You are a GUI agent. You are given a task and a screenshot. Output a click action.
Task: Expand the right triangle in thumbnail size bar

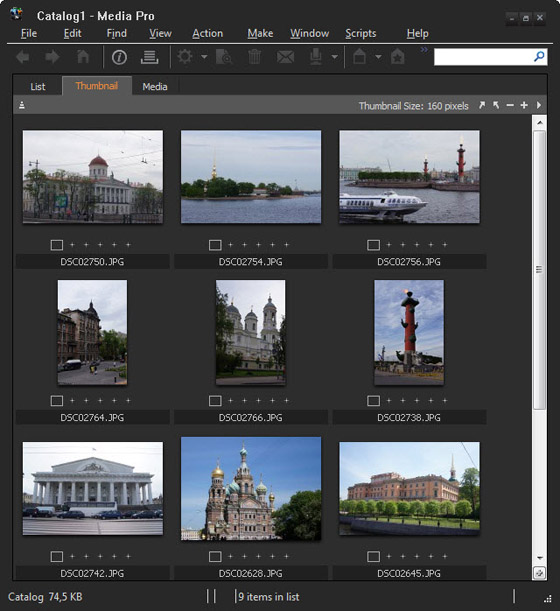coord(539,105)
